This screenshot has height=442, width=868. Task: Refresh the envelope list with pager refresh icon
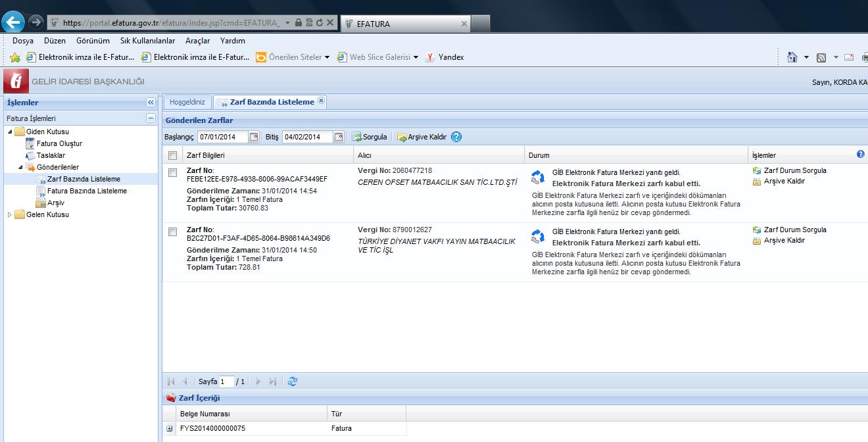click(293, 381)
